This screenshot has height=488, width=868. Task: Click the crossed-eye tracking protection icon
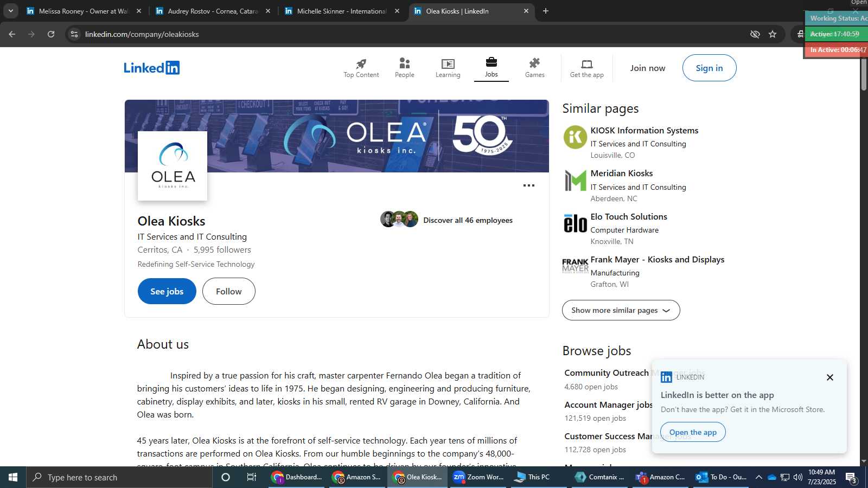tap(755, 34)
